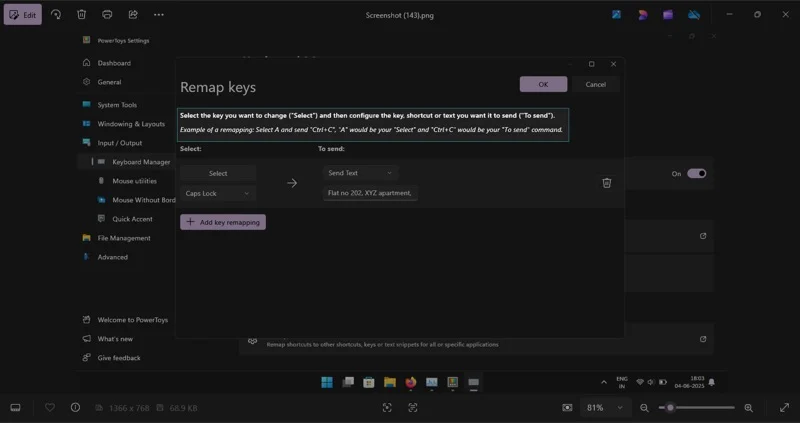Expand Windowing & Layouts section

pyautogui.click(x=131, y=123)
